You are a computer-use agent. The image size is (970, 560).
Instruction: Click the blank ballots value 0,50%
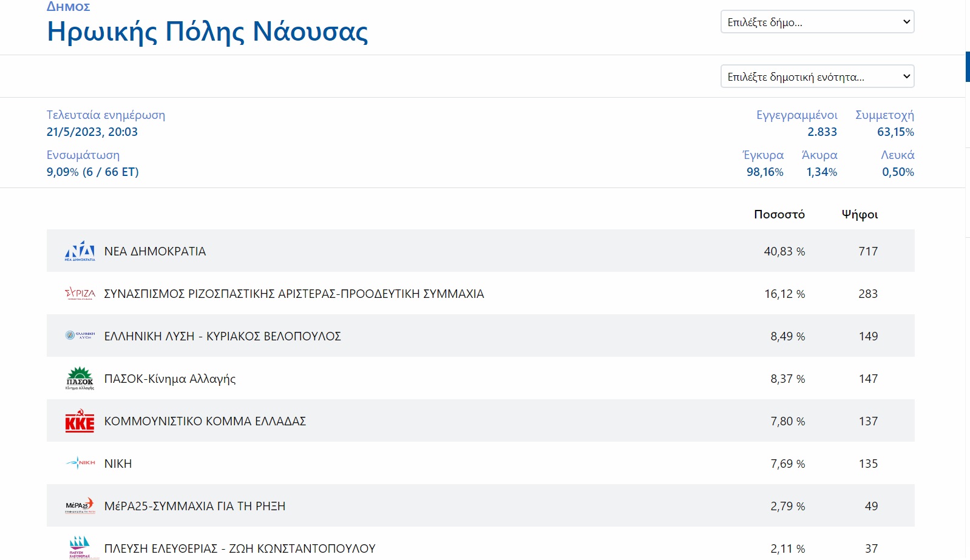898,172
